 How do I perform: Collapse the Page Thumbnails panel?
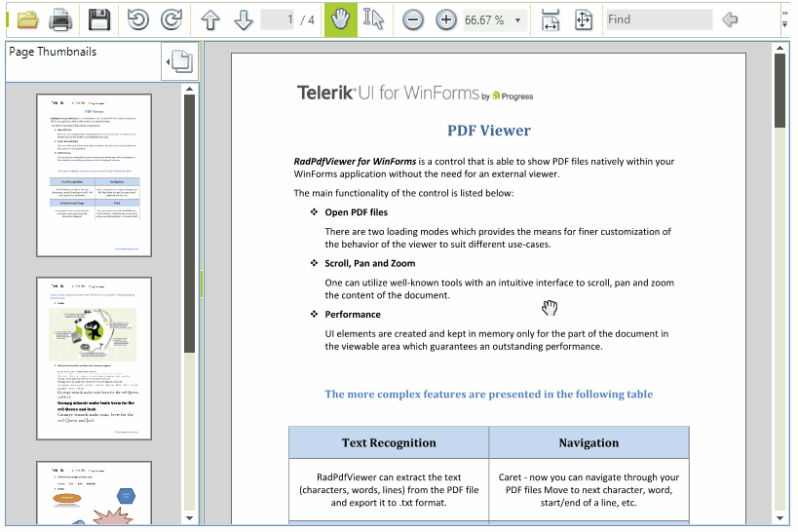pyautogui.click(x=179, y=61)
